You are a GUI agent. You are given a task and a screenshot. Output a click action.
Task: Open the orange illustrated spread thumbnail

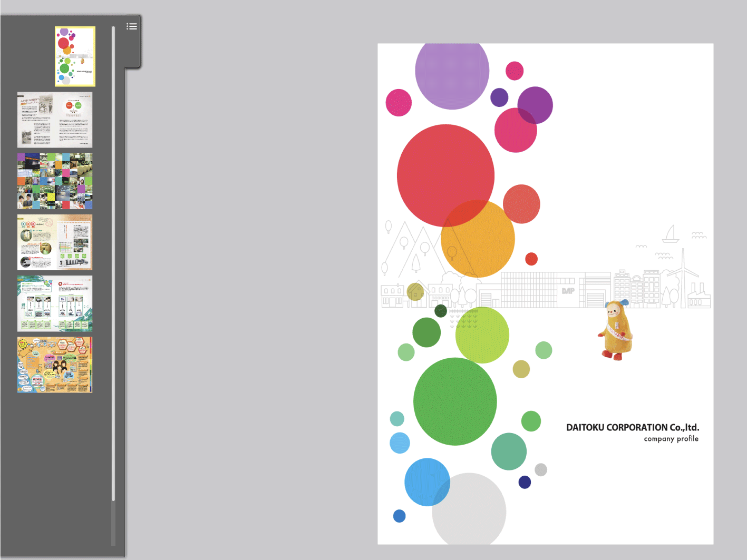pos(55,365)
